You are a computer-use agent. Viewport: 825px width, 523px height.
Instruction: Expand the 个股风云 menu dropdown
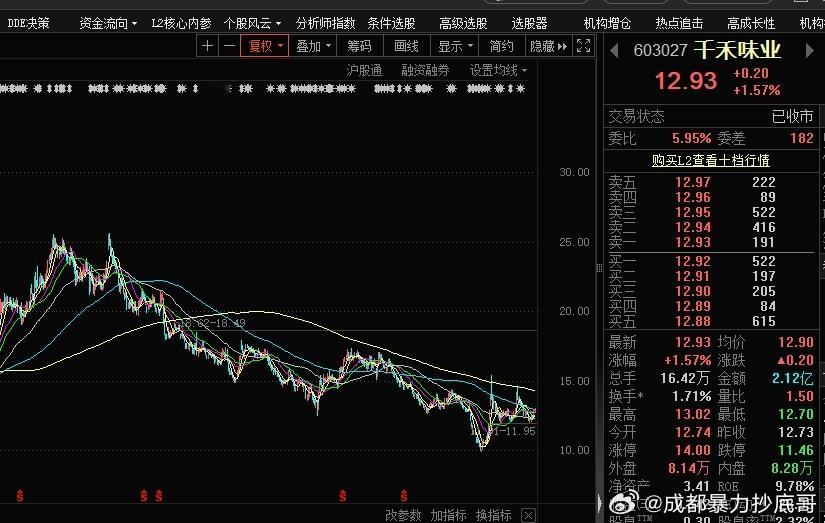(253, 23)
